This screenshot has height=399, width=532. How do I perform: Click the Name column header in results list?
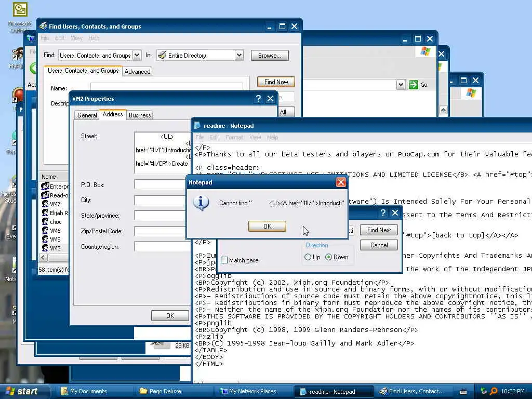click(54, 177)
